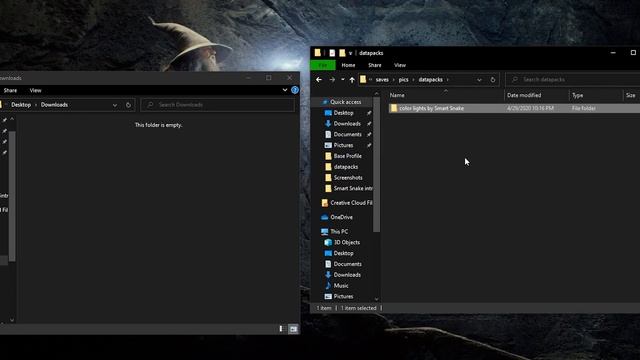Refresh the Downloads window
Image resolution: width=640 pixels, height=360 pixels.
pos(128,105)
